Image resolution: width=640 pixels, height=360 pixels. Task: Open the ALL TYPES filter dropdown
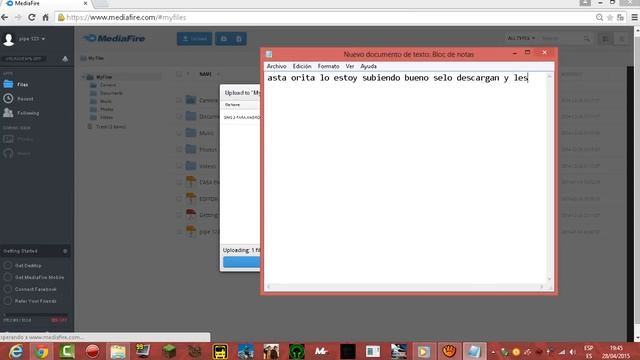click(521, 38)
